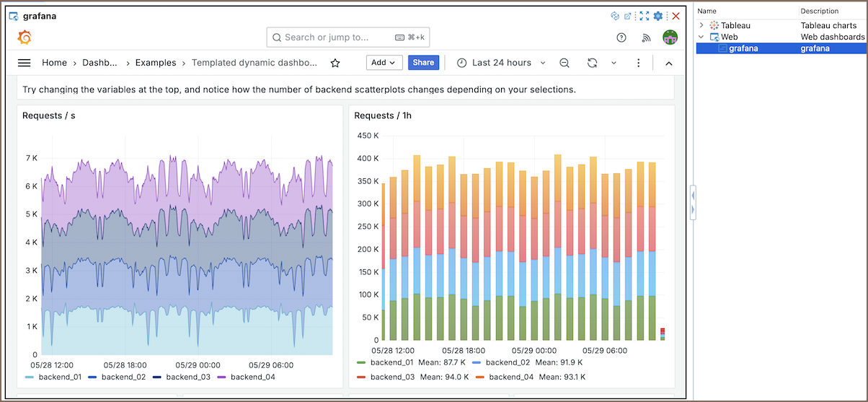Select the grafana item in tree

[x=743, y=48]
